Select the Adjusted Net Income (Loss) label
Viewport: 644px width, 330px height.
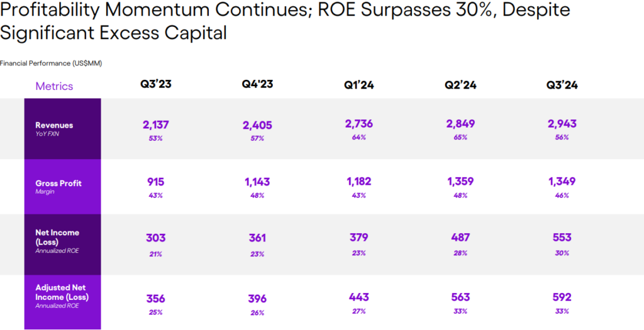pos(62,292)
